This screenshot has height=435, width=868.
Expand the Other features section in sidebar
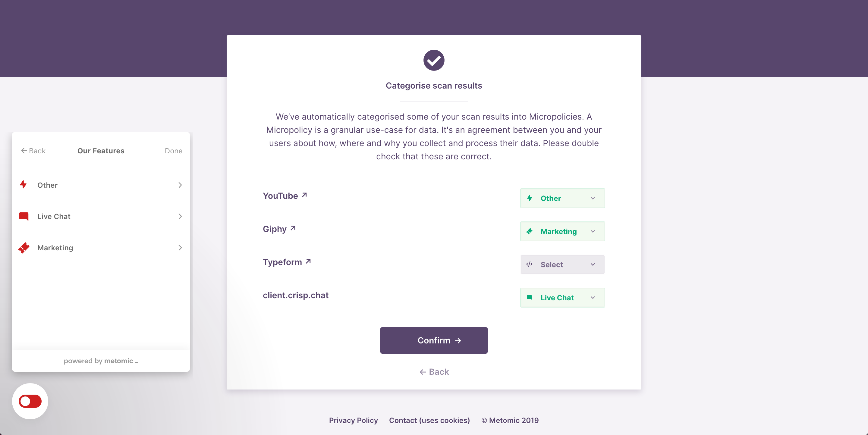click(101, 185)
